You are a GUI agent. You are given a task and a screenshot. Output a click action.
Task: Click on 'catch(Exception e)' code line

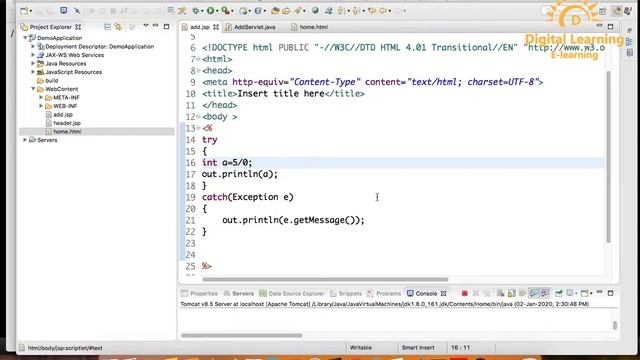[x=247, y=197]
